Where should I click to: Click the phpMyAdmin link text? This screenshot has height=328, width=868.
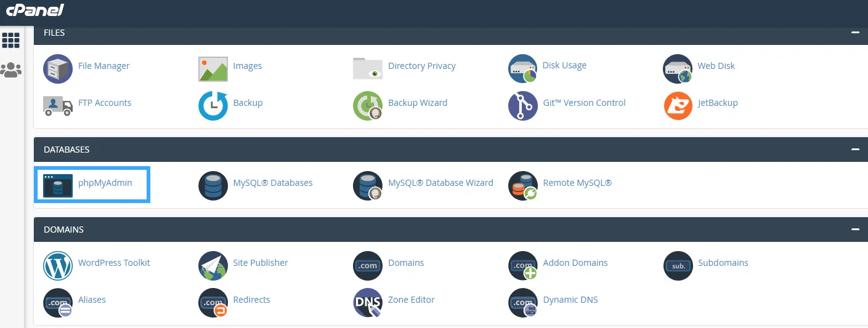(x=105, y=183)
